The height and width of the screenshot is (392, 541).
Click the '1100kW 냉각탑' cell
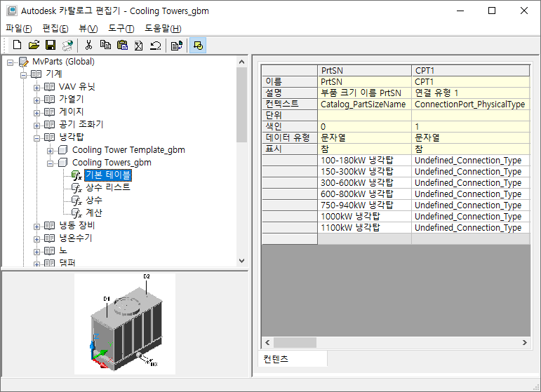(364, 228)
